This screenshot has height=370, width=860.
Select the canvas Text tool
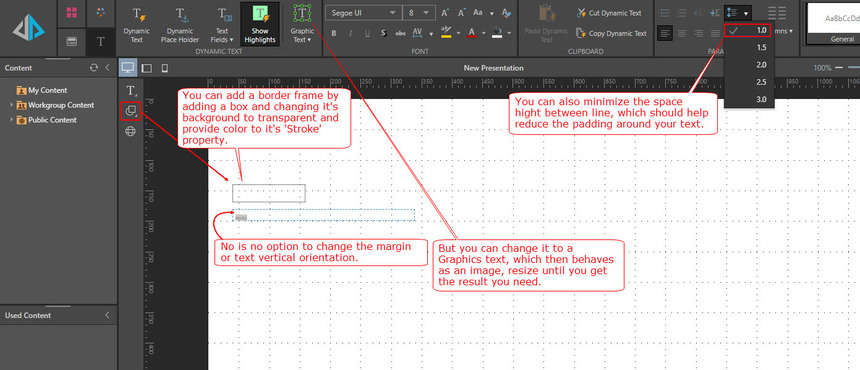(131, 90)
